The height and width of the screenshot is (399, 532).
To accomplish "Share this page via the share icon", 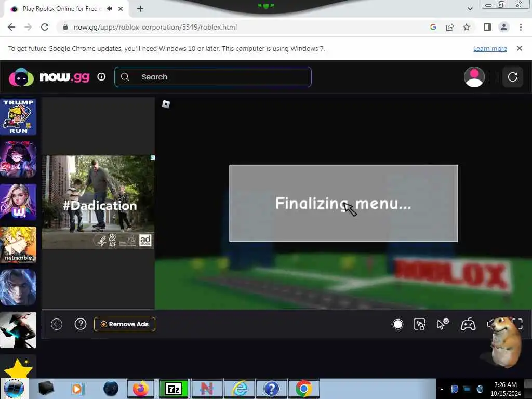I will [450, 27].
